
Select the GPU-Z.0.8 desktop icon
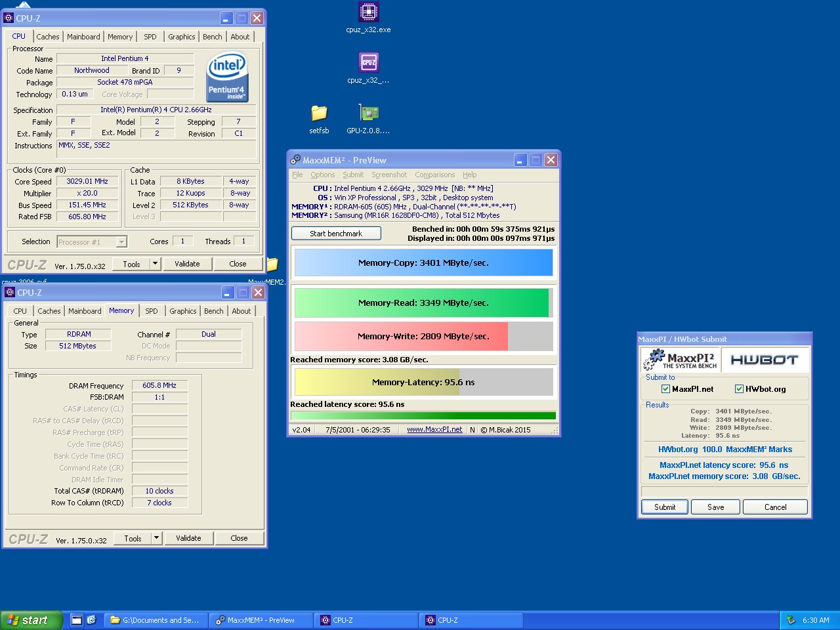(x=368, y=119)
